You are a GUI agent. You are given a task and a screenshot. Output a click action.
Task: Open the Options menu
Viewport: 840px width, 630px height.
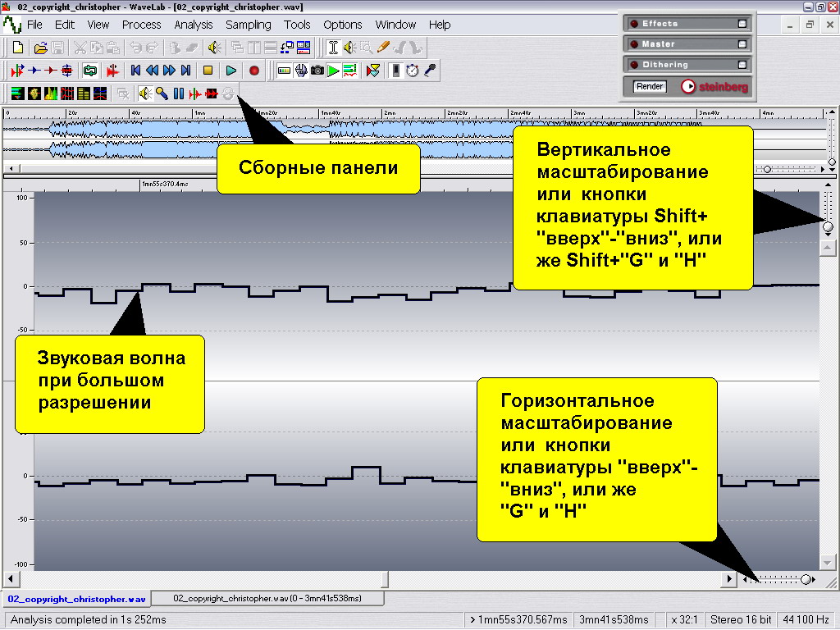pos(343,25)
